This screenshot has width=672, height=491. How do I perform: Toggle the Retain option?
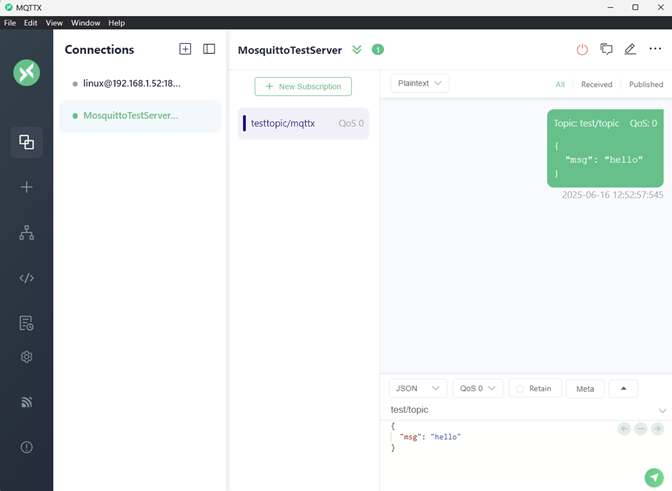pos(534,389)
